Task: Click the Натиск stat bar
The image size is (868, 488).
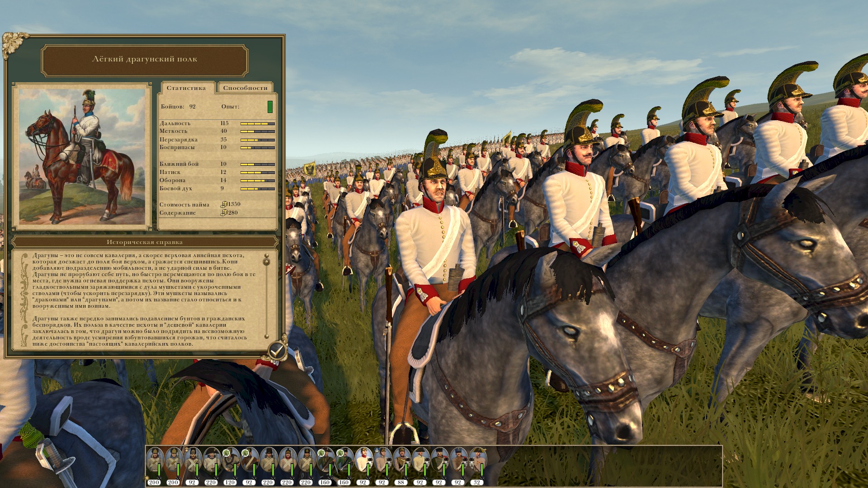Action: (x=258, y=173)
